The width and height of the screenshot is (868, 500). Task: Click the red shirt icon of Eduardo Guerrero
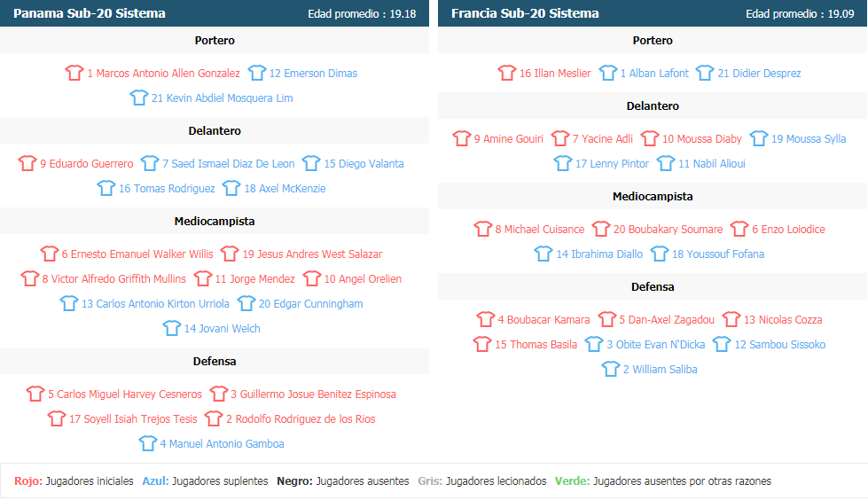click(x=27, y=163)
